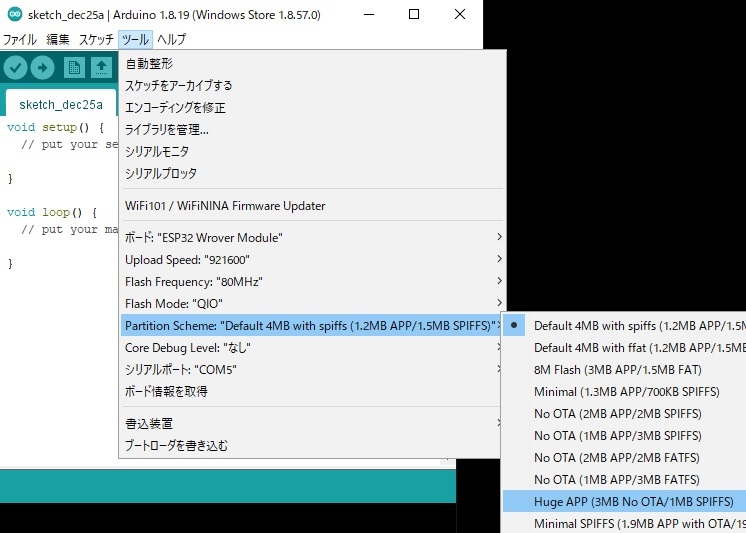The height and width of the screenshot is (533, 746).
Task: Select No OTA (1MB APP/3MB FATFS)
Action: (624, 480)
